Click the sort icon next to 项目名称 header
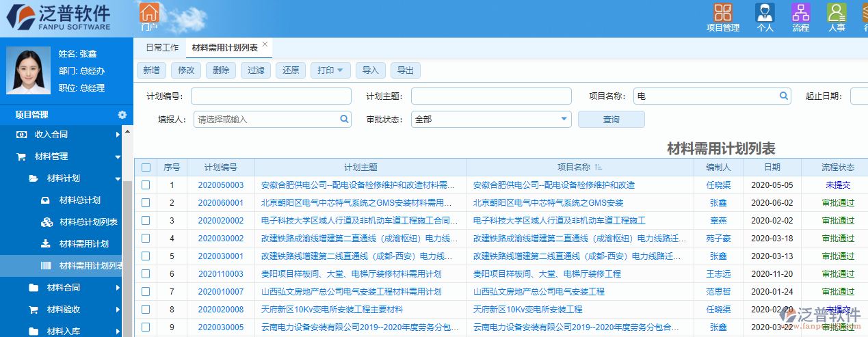The width and height of the screenshot is (868, 337). pyautogui.click(x=599, y=167)
